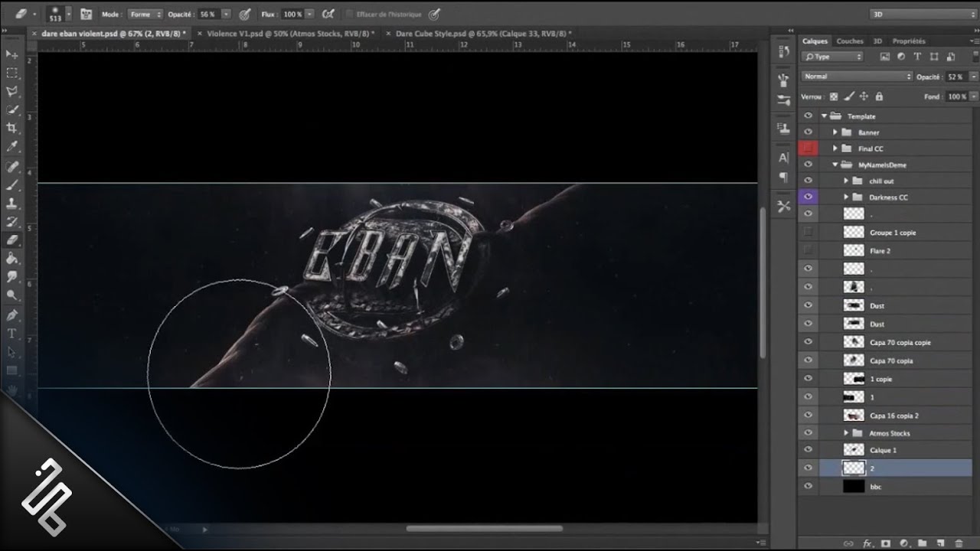This screenshot has height=551, width=980.
Task: Show the Flare 2 layer
Action: [x=808, y=250]
